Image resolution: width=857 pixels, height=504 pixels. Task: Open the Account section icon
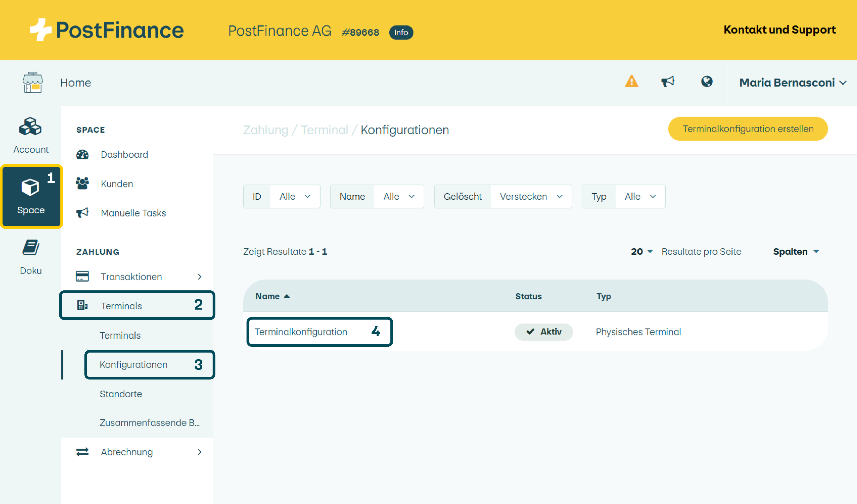pos(30,127)
